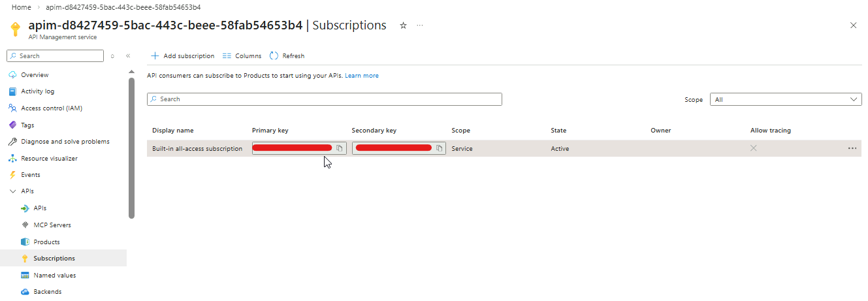Collapse the APIs section in sidebar
Screen dimensions: 868x301
[12, 191]
